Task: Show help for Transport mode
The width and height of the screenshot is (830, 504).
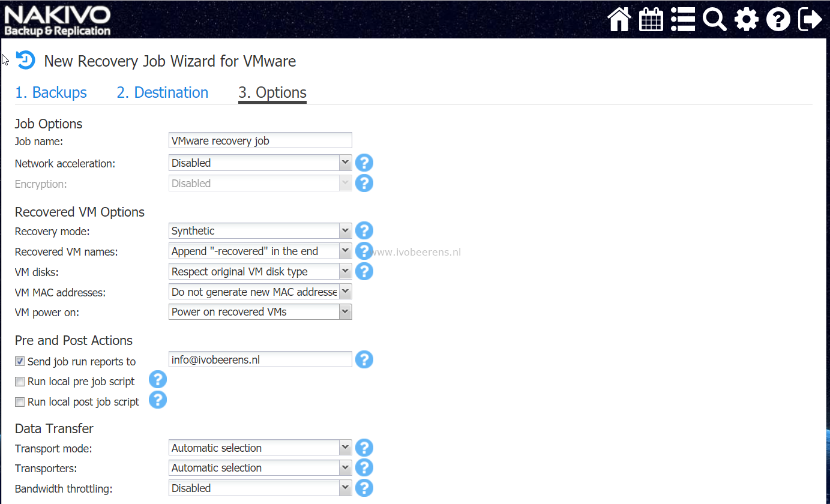Action: click(x=364, y=448)
